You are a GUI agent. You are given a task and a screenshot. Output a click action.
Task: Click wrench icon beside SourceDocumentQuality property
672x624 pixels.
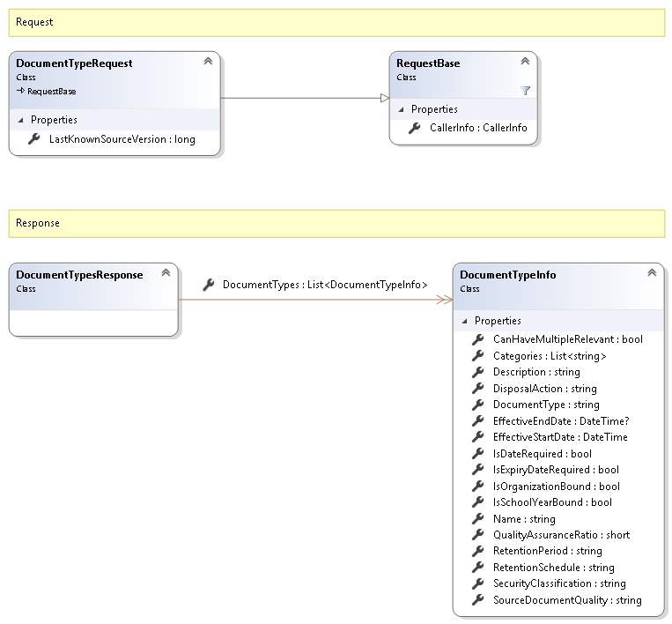coord(478,600)
